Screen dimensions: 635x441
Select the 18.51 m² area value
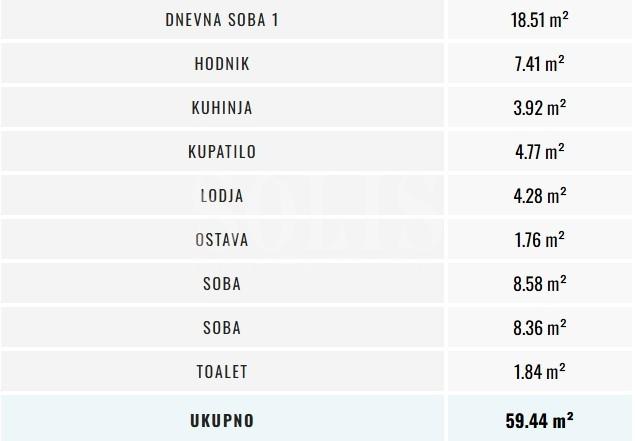(x=539, y=19)
